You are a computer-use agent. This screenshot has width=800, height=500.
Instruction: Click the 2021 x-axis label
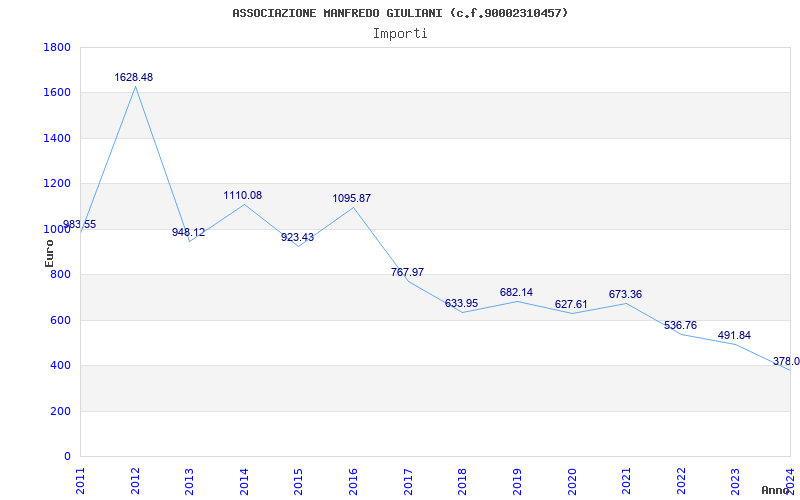click(627, 482)
